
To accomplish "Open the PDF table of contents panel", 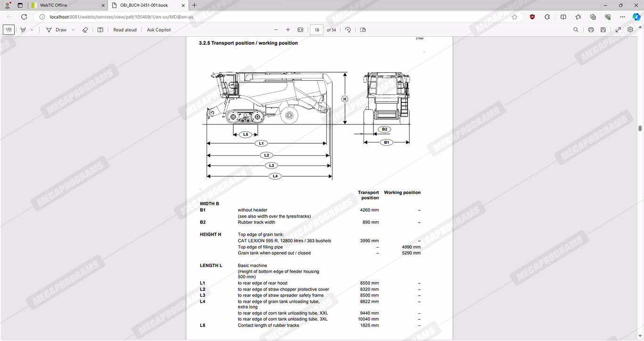I will (8, 30).
